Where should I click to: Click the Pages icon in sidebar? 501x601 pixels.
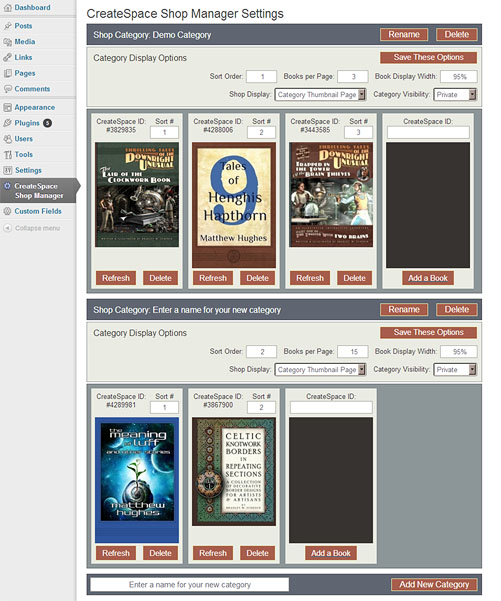(7, 73)
